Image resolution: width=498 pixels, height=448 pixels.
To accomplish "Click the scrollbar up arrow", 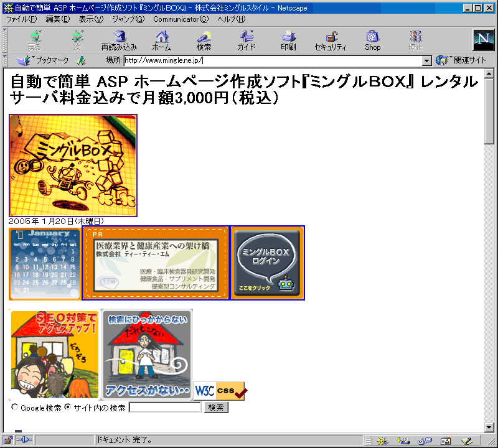I will [489, 73].
